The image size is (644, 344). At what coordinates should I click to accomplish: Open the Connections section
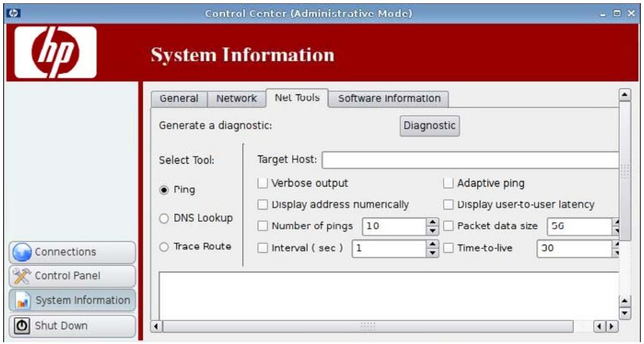pos(73,252)
